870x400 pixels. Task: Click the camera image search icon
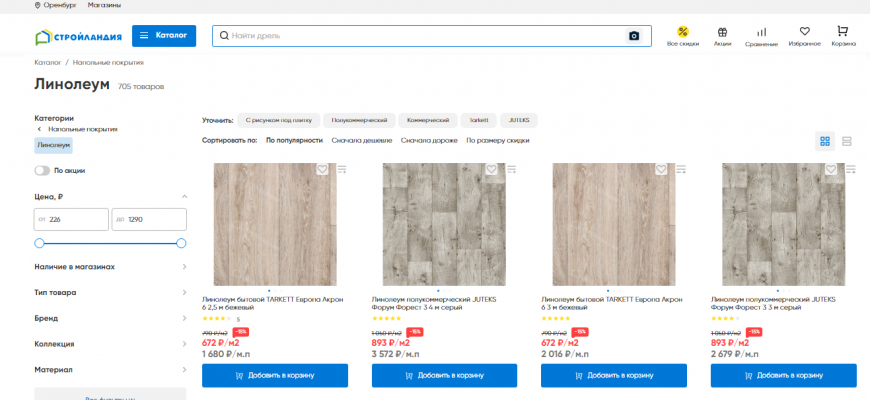tap(633, 36)
